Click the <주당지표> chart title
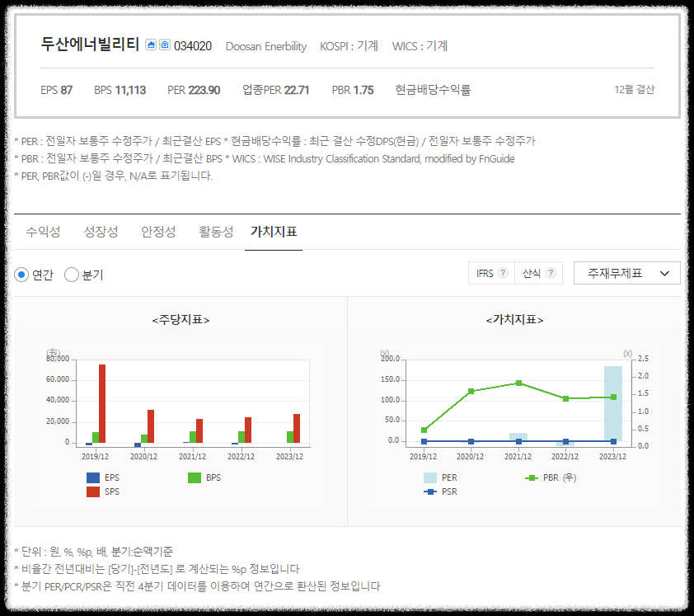The width and height of the screenshot is (694, 616). pyautogui.click(x=181, y=320)
